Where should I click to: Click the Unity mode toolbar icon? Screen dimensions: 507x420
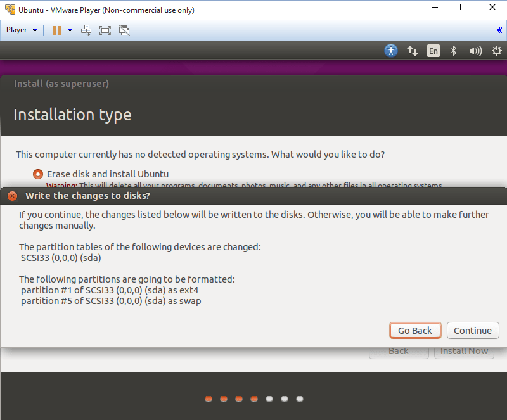click(124, 30)
